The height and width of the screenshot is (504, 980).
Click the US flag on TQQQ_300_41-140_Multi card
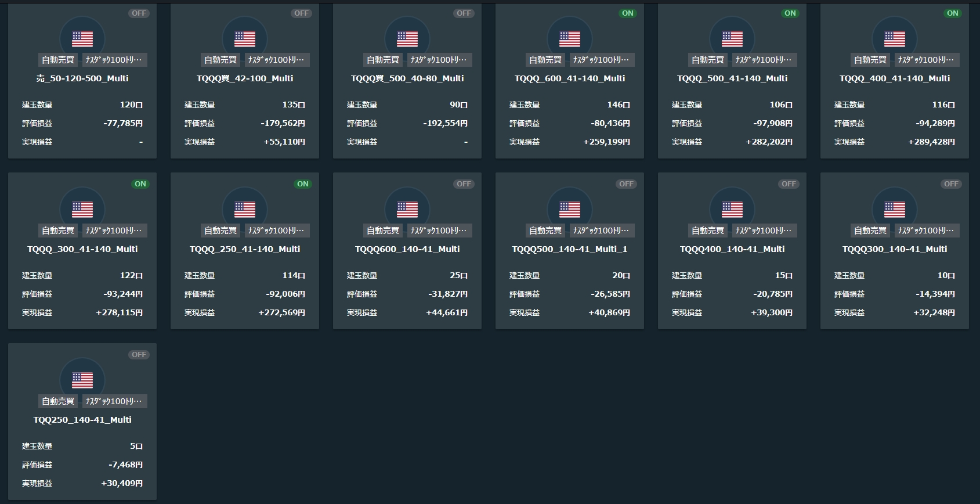click(82, 210)
